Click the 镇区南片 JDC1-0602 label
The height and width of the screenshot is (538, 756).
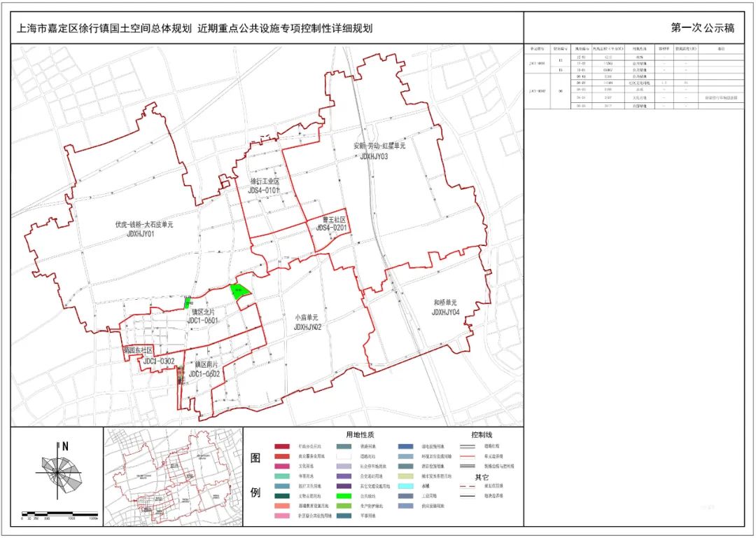point(204,370)
